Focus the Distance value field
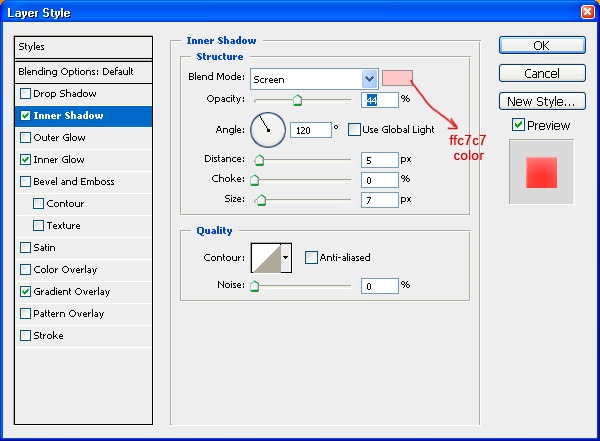The width and height of the screenshot is (600, 441). pyautogui.click(x=380, y=160)
